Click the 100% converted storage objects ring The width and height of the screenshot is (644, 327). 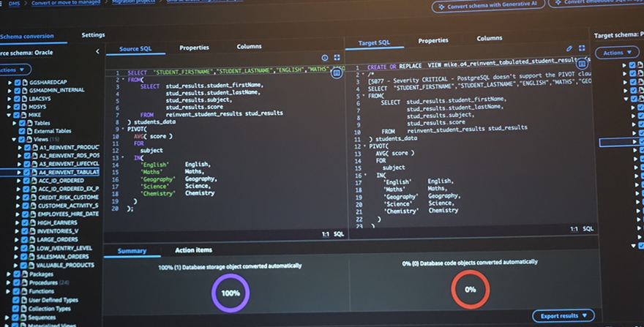[231, 293]
